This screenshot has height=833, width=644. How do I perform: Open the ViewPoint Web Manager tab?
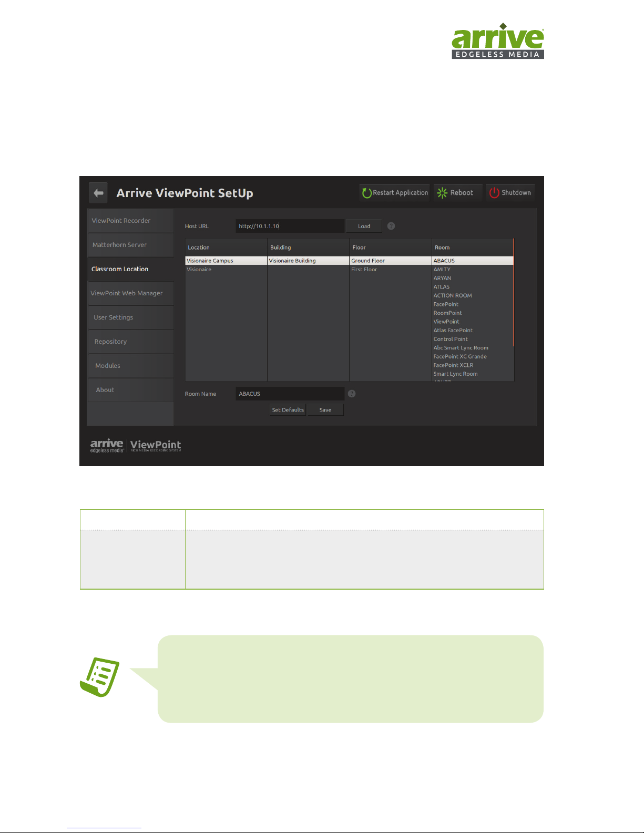(130, 293)
